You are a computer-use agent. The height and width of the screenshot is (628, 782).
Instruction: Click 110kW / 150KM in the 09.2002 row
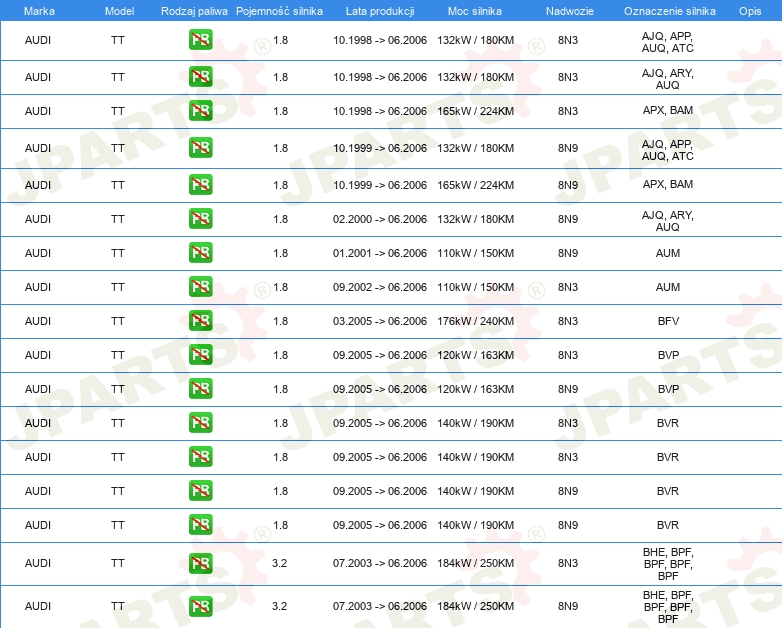tap(476, 287)
